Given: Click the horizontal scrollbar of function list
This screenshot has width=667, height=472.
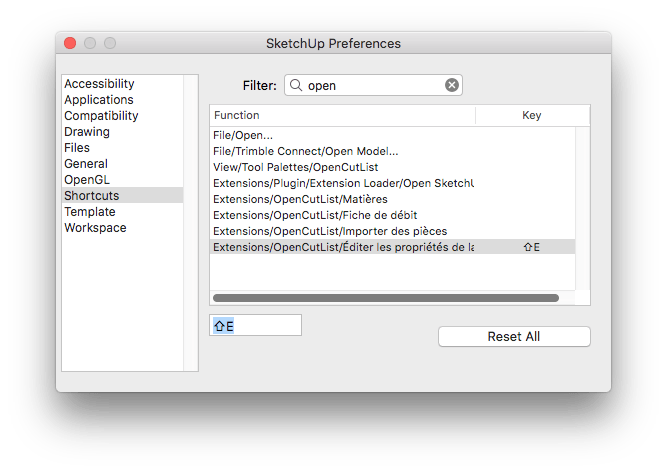Looking at the screenshot, I should (x=386, y=298).
